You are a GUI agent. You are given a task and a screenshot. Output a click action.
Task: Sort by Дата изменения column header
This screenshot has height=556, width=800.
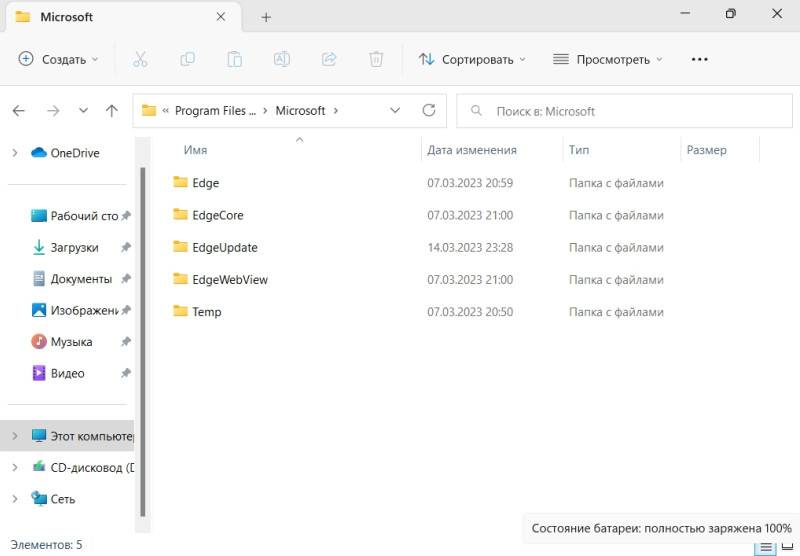472,150
